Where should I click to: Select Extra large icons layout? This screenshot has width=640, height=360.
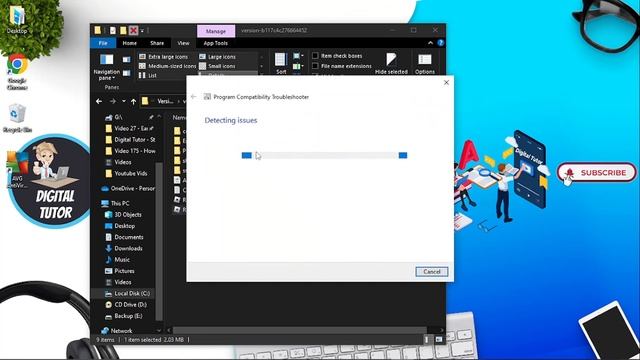(x=164, y=57)
